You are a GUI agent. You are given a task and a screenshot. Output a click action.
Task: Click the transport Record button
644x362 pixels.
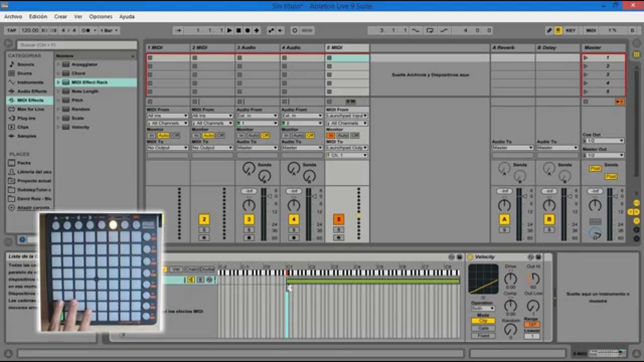tap(248, 30)
